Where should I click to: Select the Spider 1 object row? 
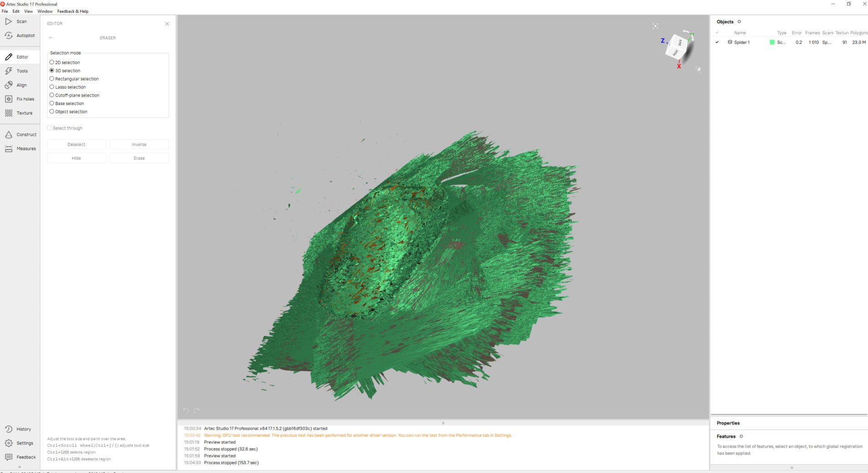[x=790, y=42]
